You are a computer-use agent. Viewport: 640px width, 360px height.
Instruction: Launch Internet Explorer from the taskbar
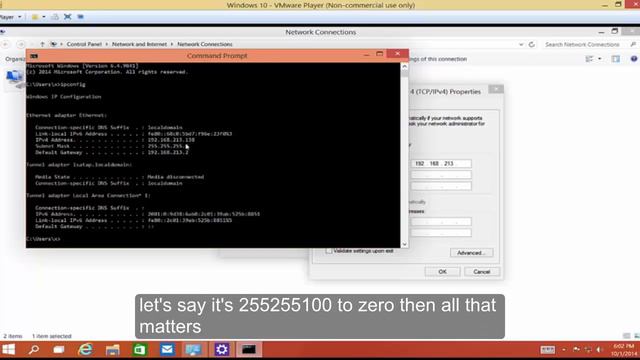click(x=85, y=349)
